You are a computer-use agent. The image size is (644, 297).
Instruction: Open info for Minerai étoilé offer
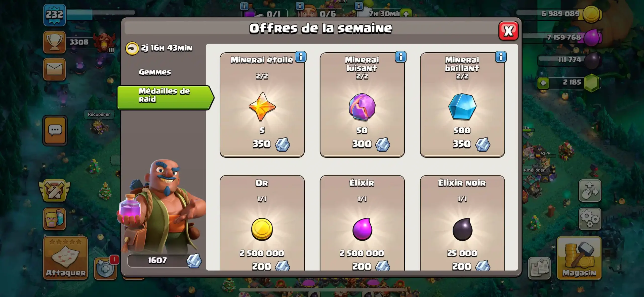click(301, 57)
